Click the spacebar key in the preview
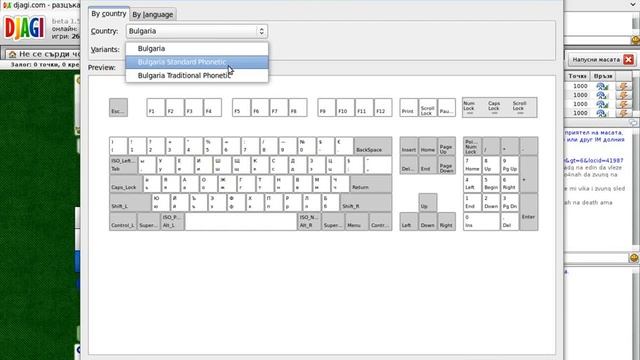 click(241, 221)
